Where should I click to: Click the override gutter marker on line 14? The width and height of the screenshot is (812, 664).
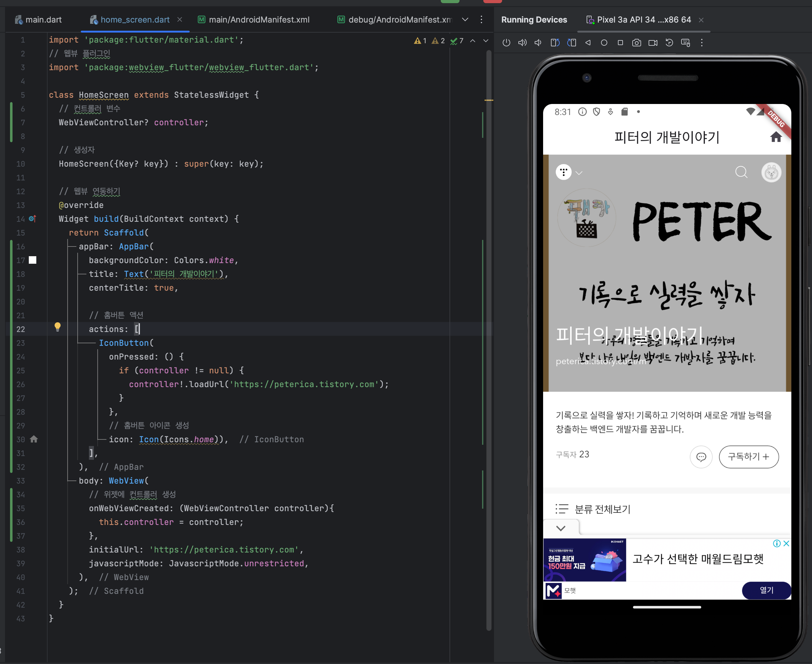pyautogui.click(x=33, y=219)
